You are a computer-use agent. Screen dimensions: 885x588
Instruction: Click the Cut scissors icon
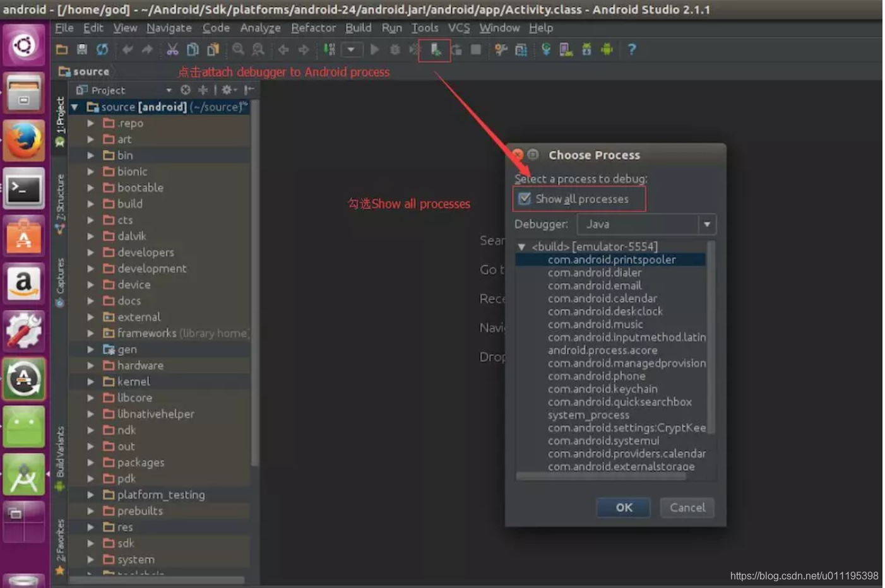pos(172,49)
